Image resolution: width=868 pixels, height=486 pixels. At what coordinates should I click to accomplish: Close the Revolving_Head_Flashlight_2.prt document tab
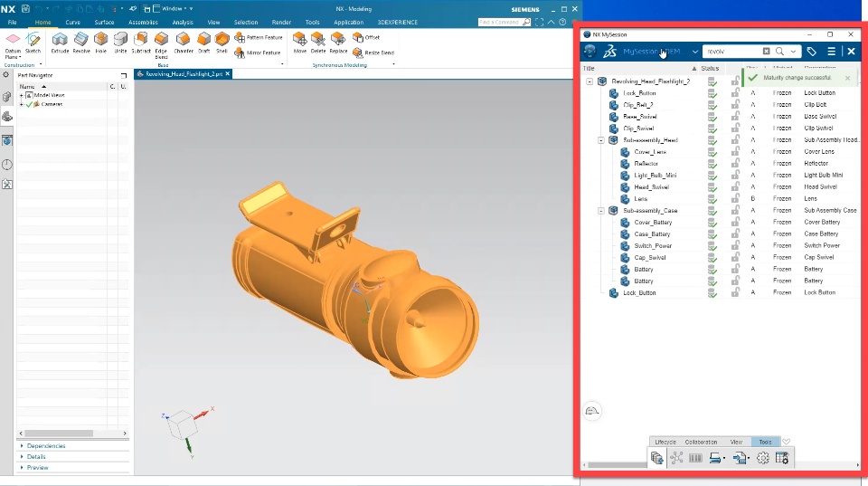coord(228,73)
